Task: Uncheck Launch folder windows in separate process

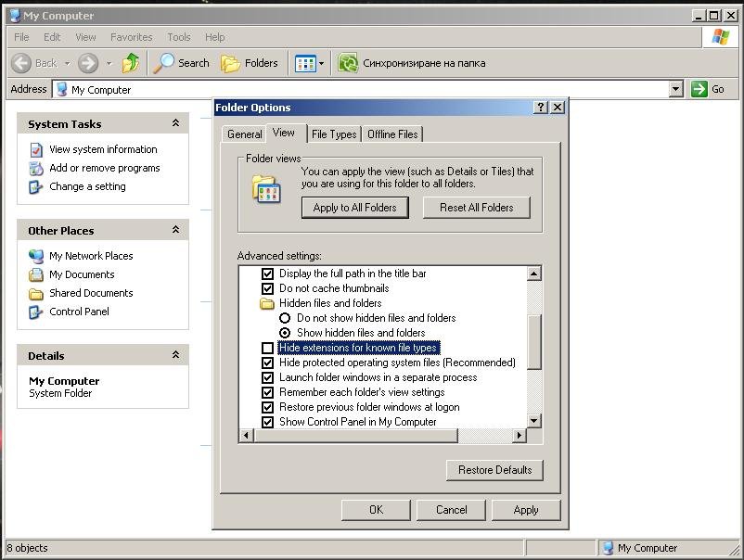Action: [267, 377]
